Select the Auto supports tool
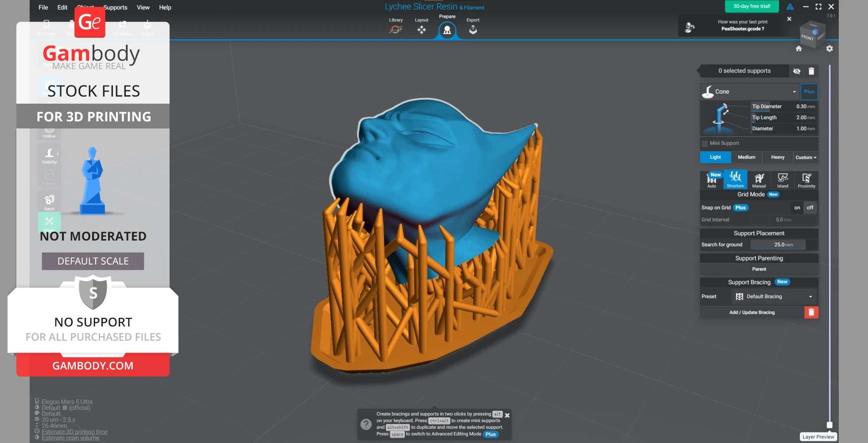 point(711,179)
